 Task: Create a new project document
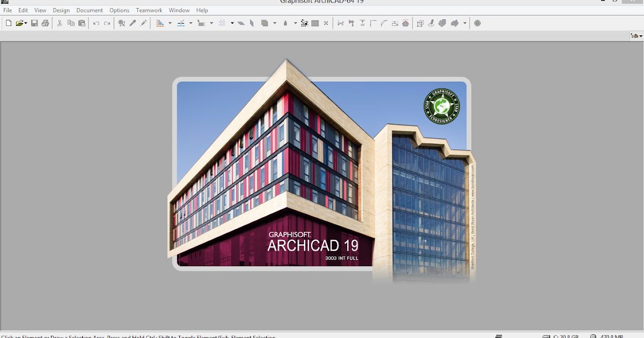pyautogui.click(x=8, y=23)
